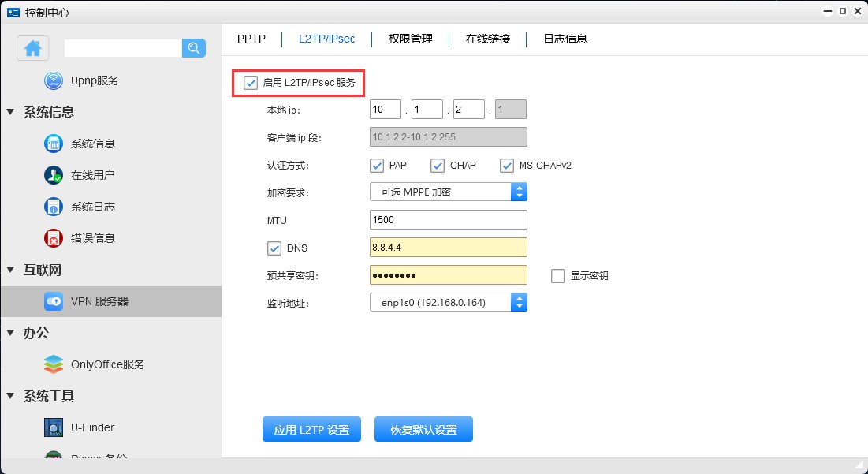
Task: Enable the 显示密钥 checkbox
Action: [x=558, y=275]
